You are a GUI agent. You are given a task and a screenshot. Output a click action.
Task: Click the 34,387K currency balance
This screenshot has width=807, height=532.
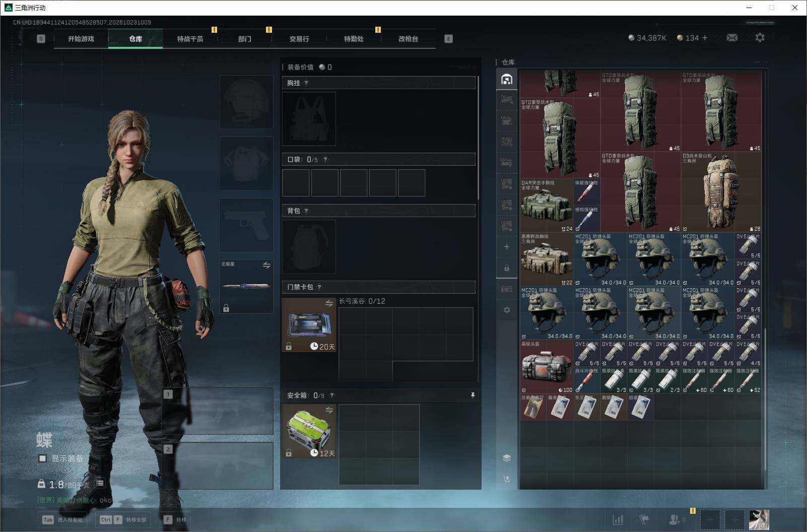[647, 38]
